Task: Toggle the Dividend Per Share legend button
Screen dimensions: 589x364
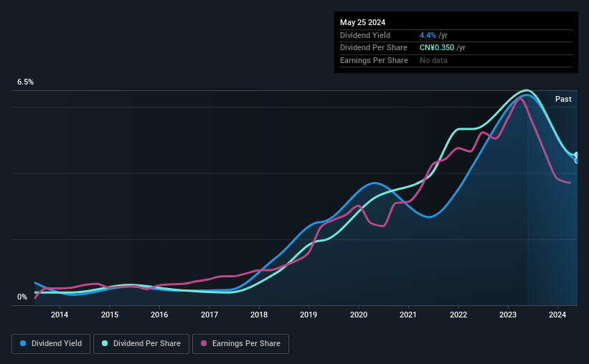Action: coord(141,344)
